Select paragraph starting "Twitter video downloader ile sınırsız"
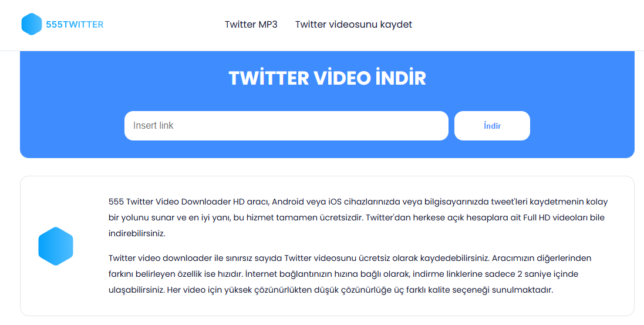 pos(350,274)
